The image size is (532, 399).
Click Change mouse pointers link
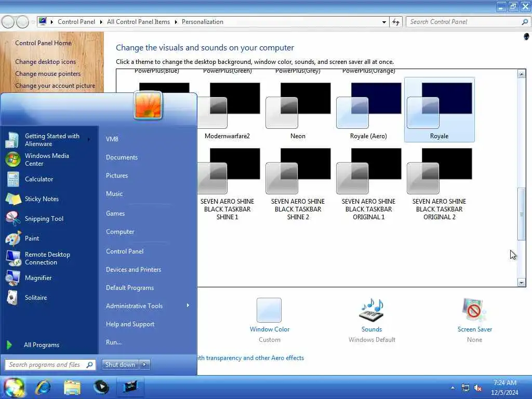(48, 74)
